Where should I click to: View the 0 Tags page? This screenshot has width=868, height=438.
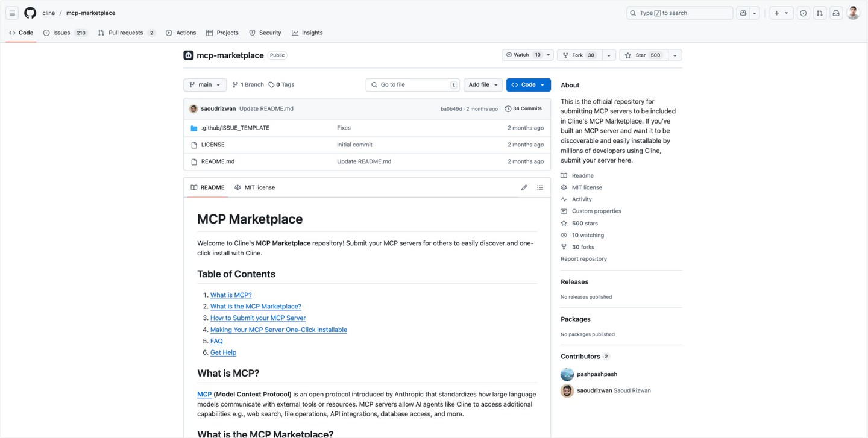coord(281,85)
